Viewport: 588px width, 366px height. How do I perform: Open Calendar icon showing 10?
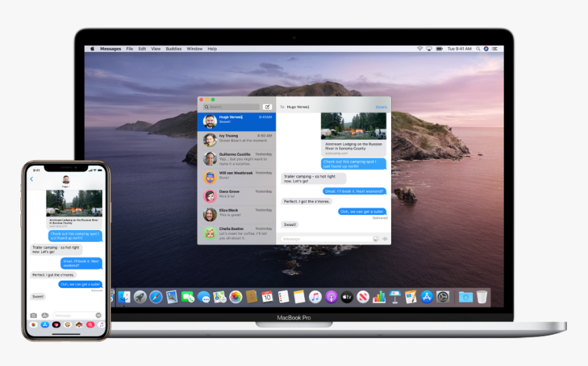(267, 297)
